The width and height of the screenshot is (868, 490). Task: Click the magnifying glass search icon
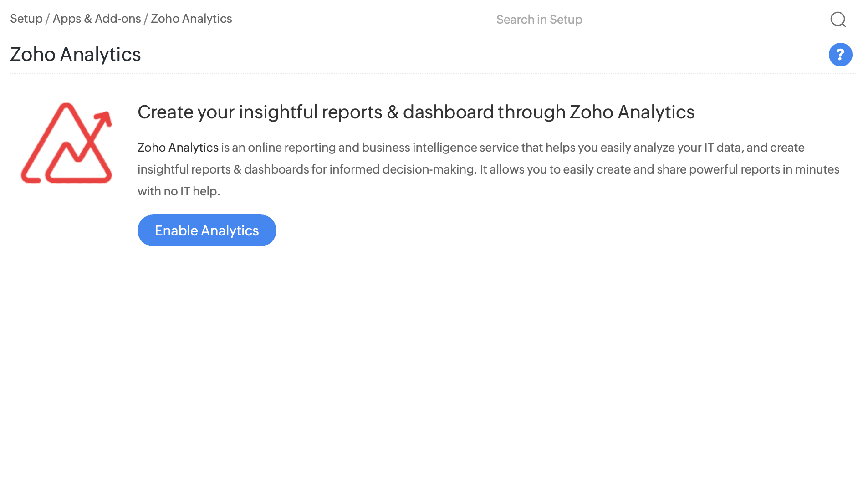click(x=838, y=20)
